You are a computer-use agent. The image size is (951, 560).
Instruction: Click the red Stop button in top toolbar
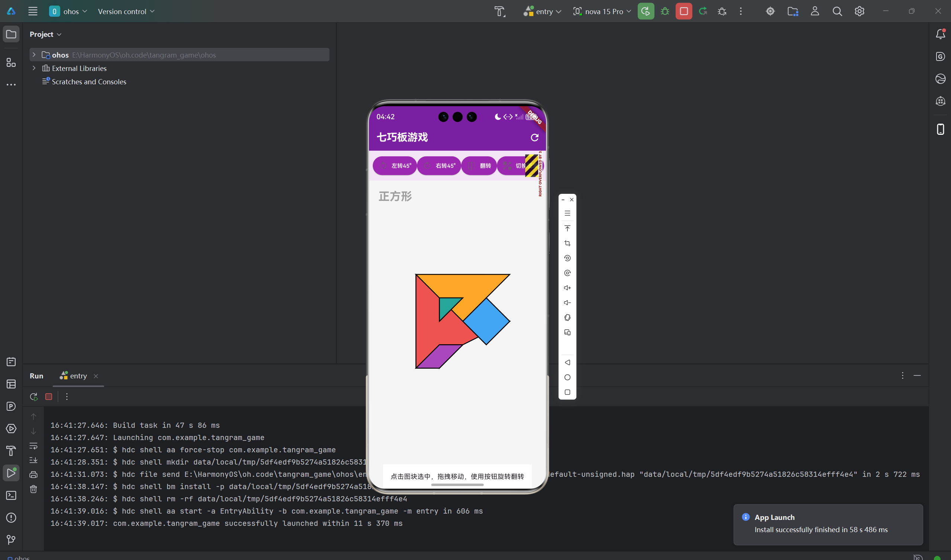(684, 11)
